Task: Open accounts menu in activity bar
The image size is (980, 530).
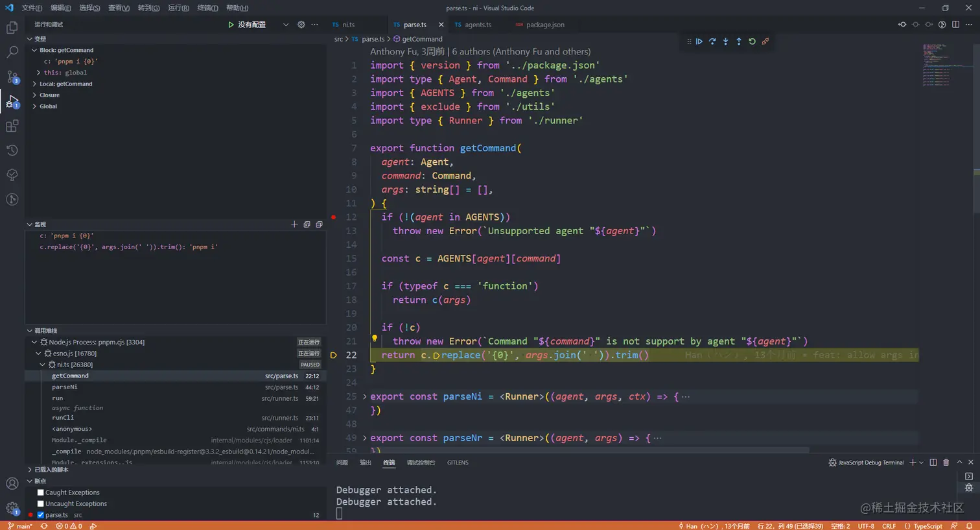Action: [x=12, y=484]
